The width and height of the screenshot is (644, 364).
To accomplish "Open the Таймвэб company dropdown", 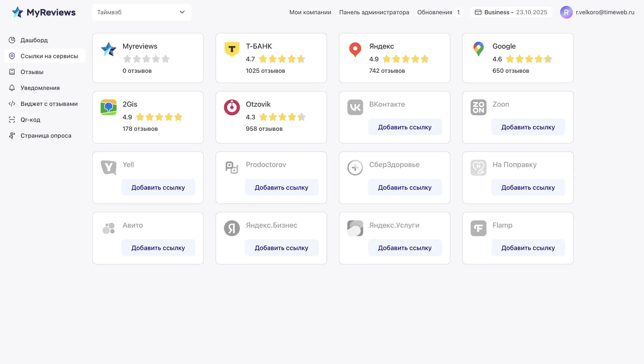I will point(142,12).
